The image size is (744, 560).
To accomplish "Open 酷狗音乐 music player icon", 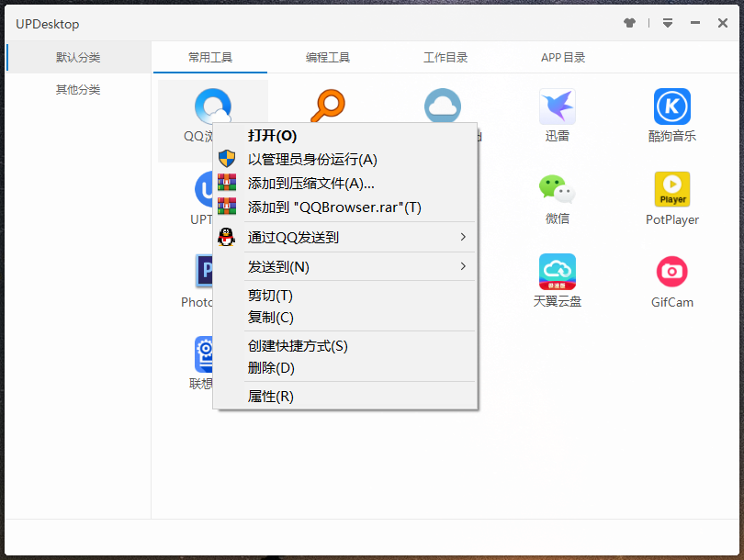I will tap(671, 106).
